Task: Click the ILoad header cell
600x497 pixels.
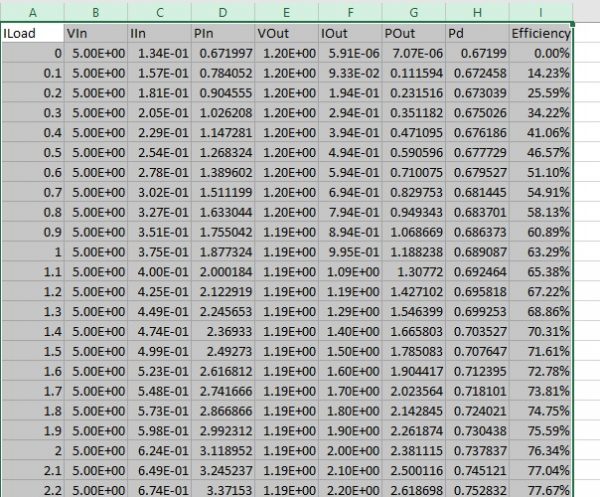Action: pyautogui.click(x=32, y=33)
